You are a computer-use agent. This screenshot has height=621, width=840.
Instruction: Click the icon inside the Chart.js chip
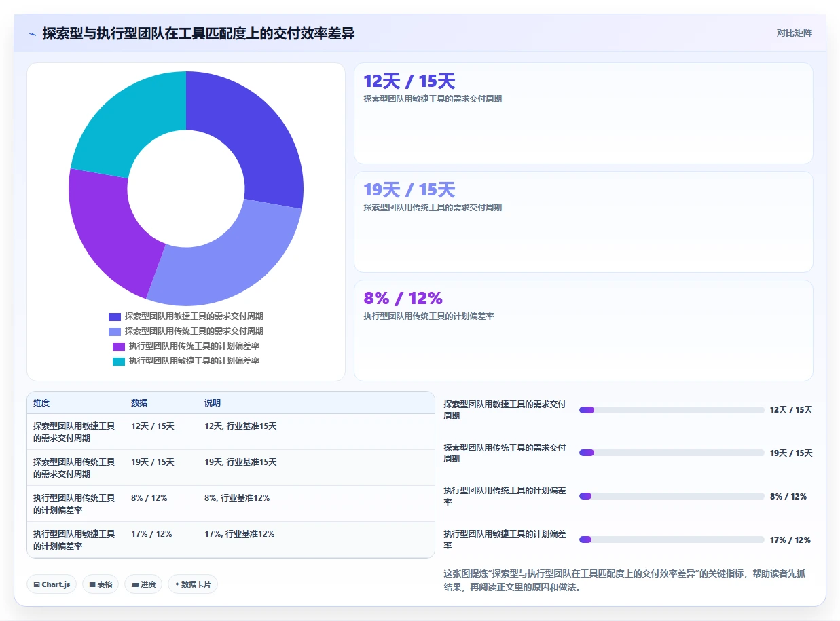pos(37,584)
